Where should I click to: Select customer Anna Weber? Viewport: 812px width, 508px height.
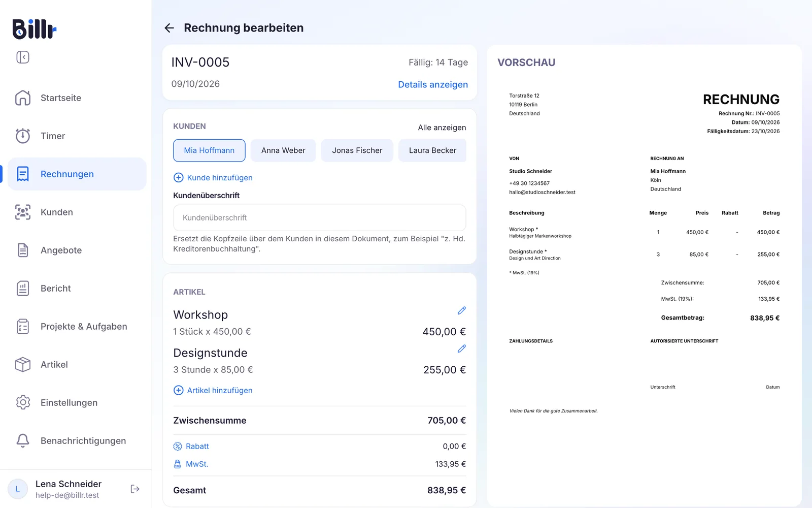pyautogui.click(x=283, y=150)
